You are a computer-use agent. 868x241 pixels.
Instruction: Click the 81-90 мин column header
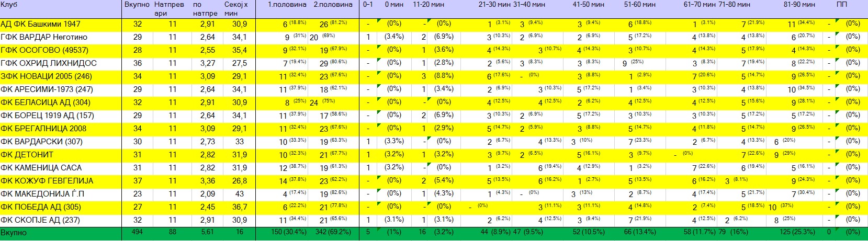tap(799, 5)
